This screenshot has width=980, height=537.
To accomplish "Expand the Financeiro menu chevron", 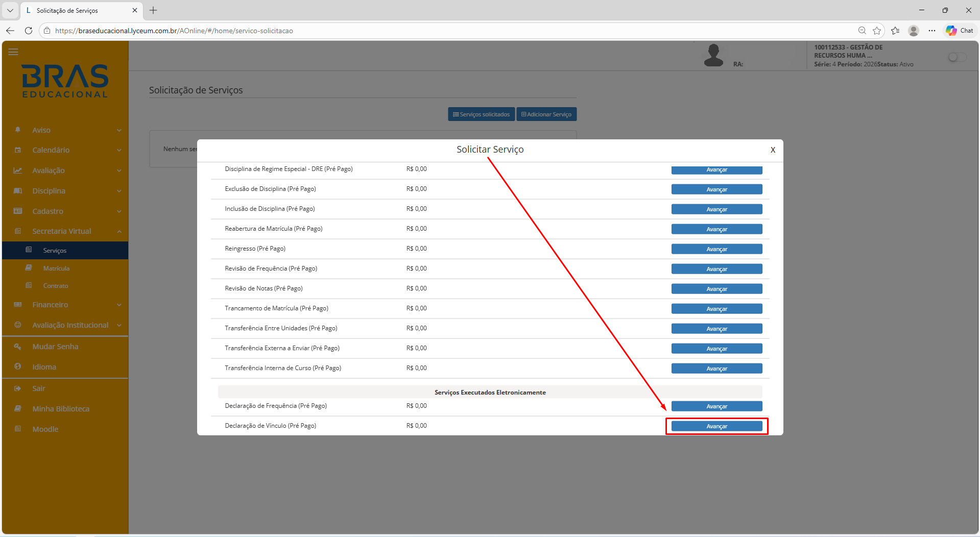I will click(119, 305).
